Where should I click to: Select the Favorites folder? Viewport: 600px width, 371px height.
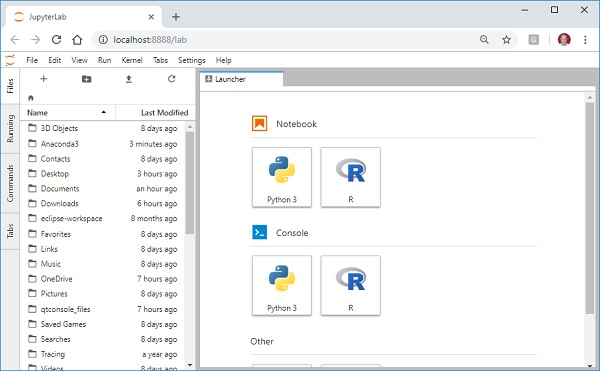[103, 234]
